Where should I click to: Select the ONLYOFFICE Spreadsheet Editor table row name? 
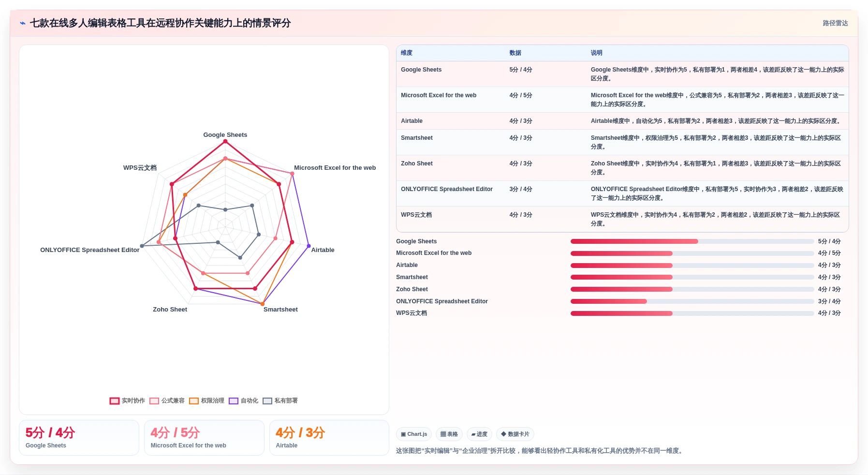tap(447, 189)
